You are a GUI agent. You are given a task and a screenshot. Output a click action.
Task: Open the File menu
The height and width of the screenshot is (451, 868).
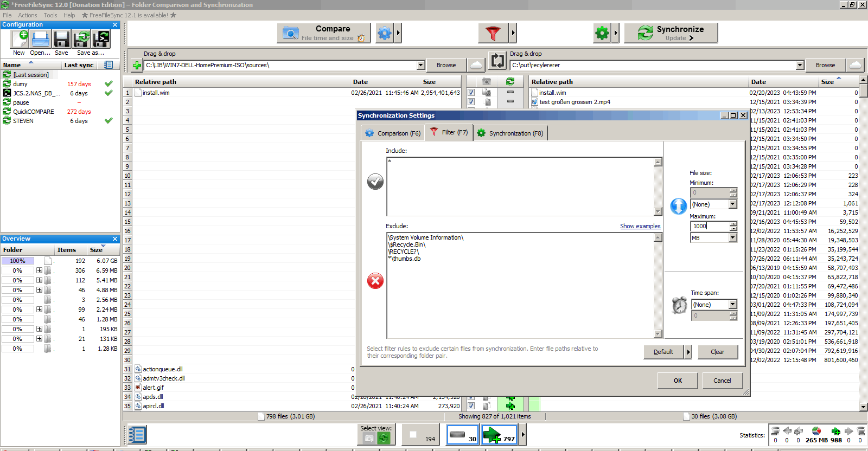tap(7, 15)
